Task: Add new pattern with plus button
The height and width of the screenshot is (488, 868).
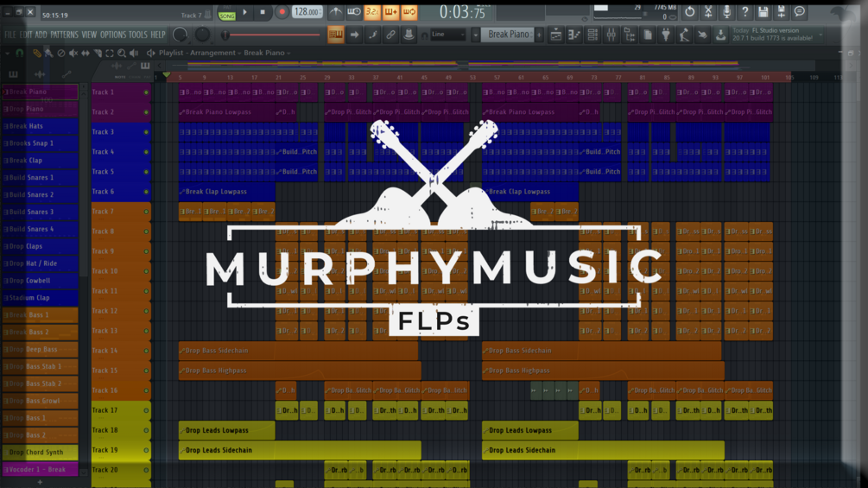Action: pyautogui.click(x=539, y=35)
